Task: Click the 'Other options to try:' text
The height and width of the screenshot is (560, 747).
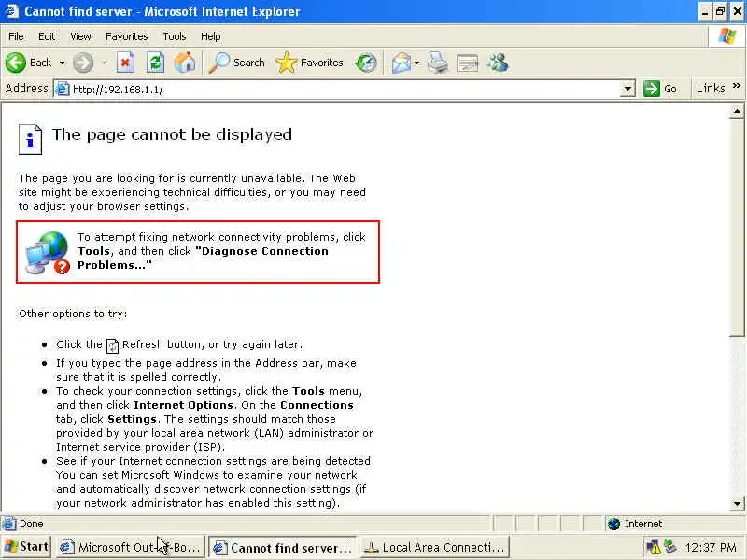Action: (x=73, y=314)
